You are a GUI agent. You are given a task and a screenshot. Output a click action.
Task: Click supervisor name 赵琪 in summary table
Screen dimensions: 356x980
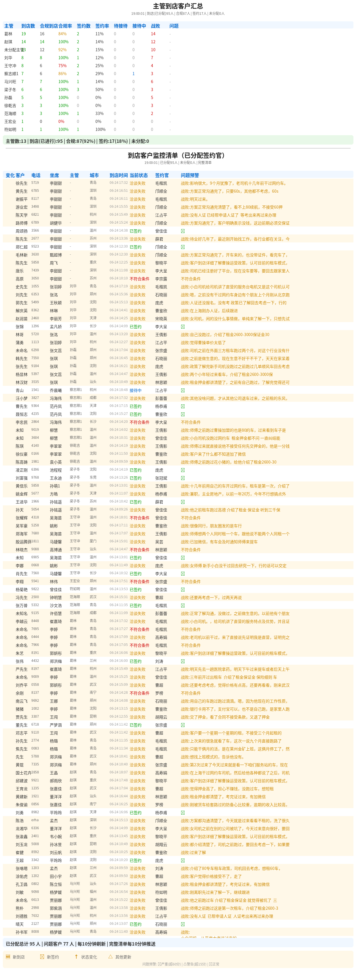(x=8, y=42)
